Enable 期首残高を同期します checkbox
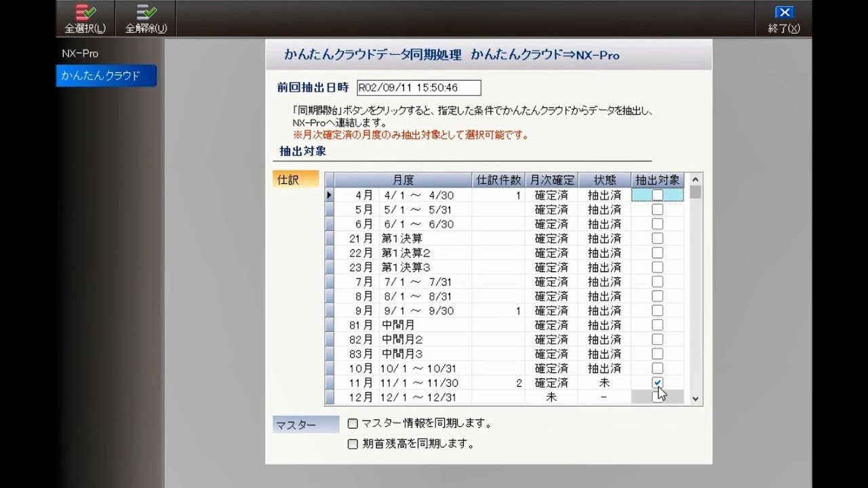 353,445
